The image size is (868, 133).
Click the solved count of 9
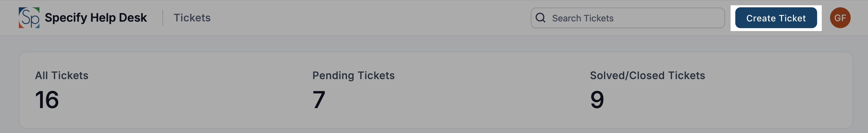tap(597, 100)
